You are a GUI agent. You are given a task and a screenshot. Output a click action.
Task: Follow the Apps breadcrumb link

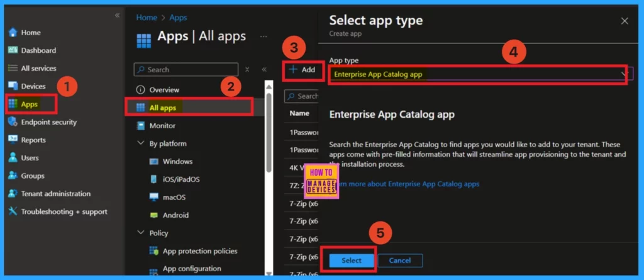(x=178, y=18)
